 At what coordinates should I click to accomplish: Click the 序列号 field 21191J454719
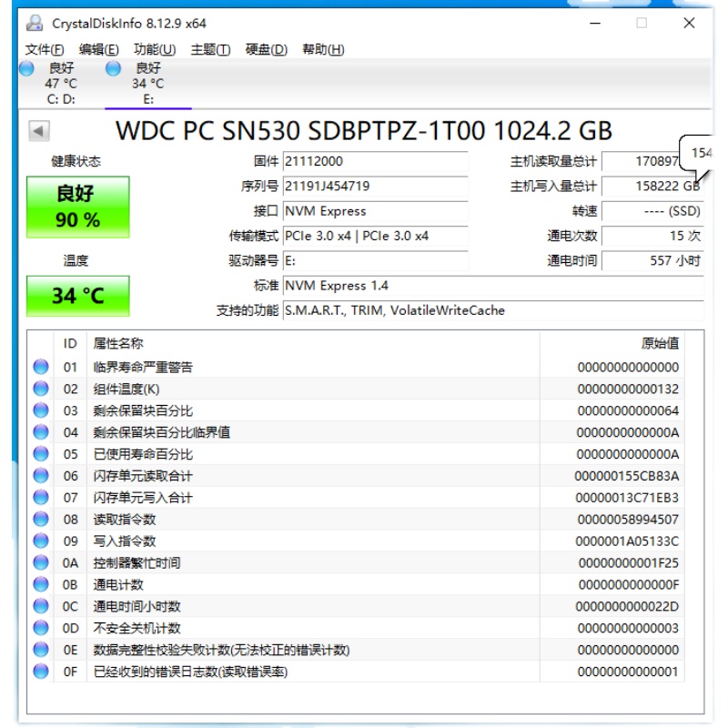(375, 187)
